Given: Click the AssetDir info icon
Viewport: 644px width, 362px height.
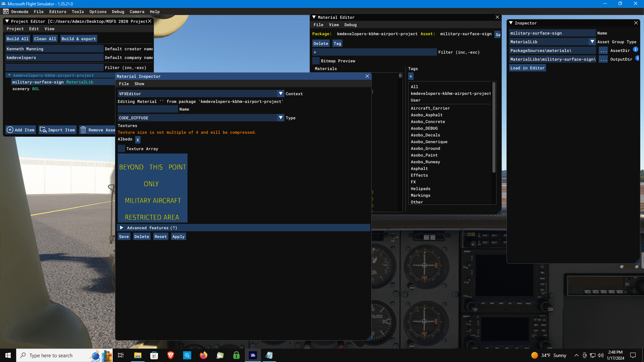Looking at the screenshot, I should [635, 50].
